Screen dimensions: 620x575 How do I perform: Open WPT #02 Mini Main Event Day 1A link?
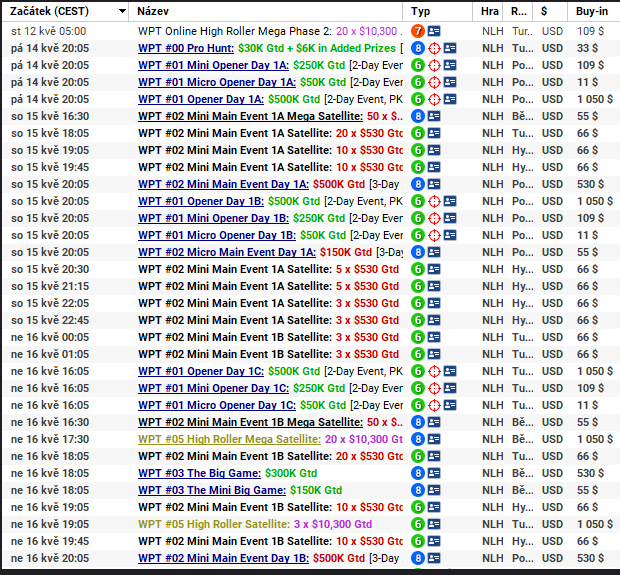[223, 184]
